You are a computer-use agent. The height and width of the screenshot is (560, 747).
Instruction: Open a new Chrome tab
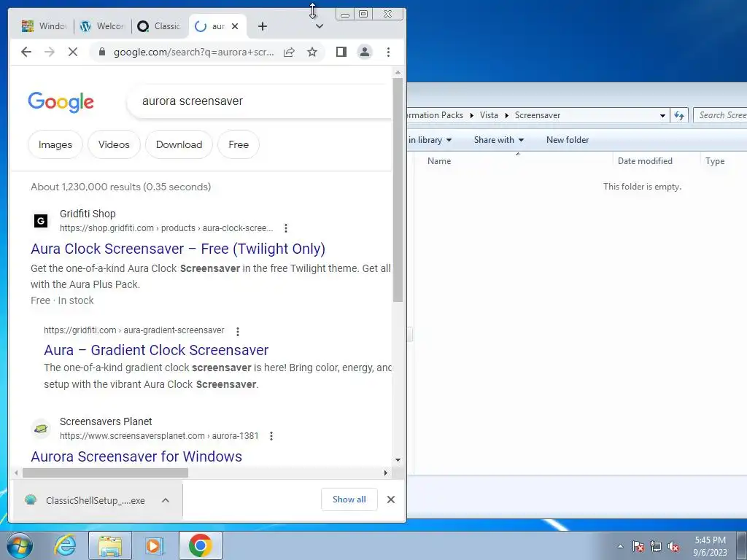(263, 26)
